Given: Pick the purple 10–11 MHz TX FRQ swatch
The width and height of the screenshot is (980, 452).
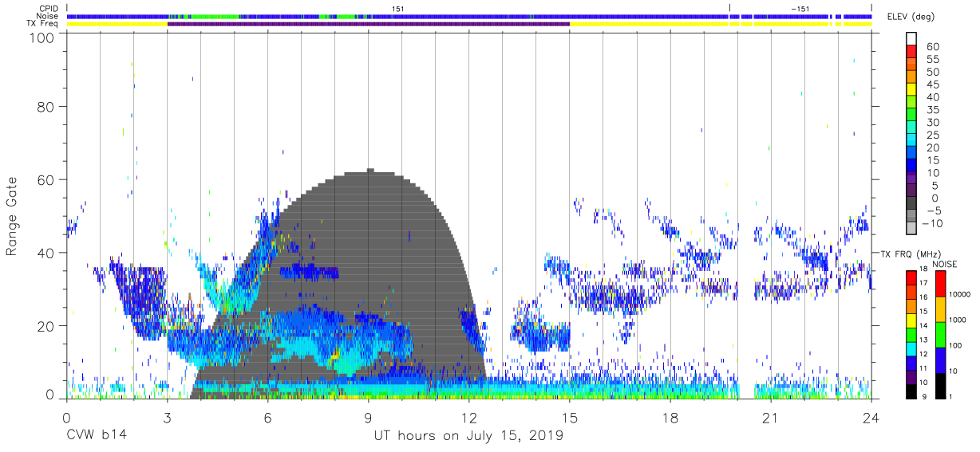Looking at the screenshot, I should click(911, 377).
